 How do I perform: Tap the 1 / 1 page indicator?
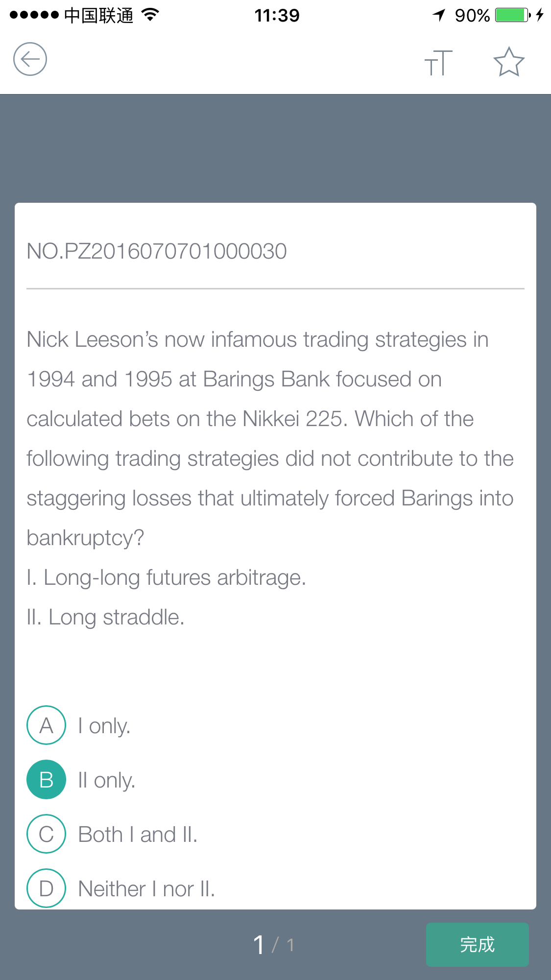click(x=274, y=945)
